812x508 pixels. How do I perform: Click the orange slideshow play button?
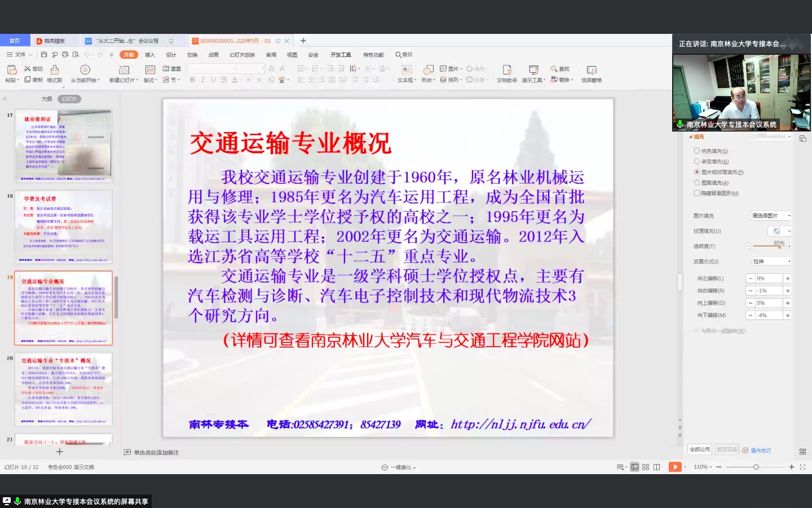tap(674, 467)
